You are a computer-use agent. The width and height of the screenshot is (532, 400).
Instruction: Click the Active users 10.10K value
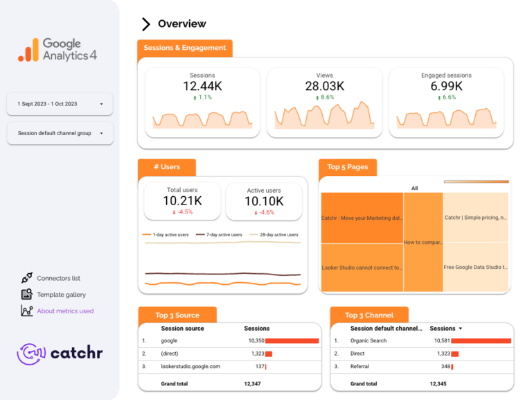(x=264, y=201)
